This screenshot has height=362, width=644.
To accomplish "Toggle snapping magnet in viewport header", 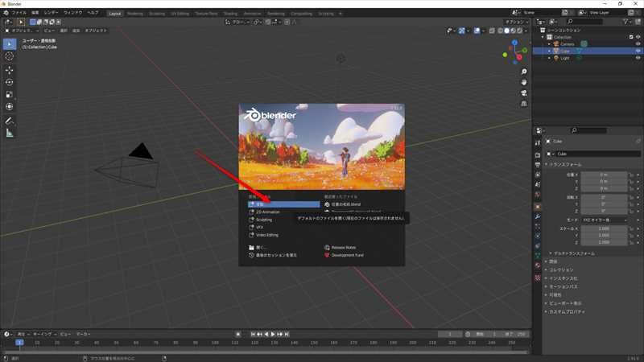I will point(268,23).
